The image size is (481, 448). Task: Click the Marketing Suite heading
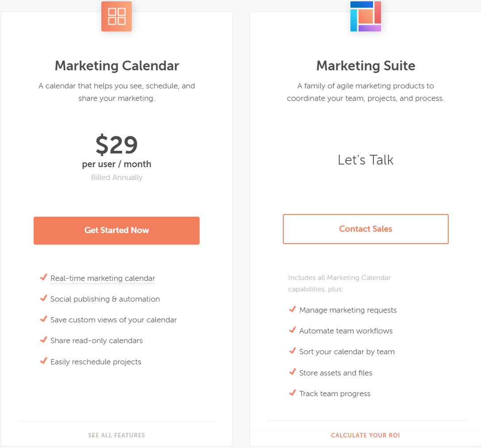[366, 65]
